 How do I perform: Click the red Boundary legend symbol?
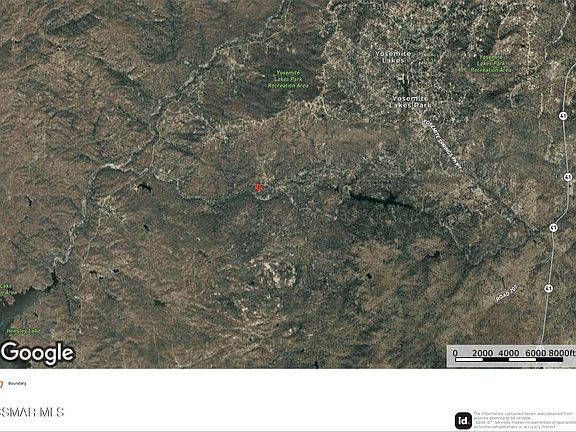pyautogui.click(x=1, y=384)
